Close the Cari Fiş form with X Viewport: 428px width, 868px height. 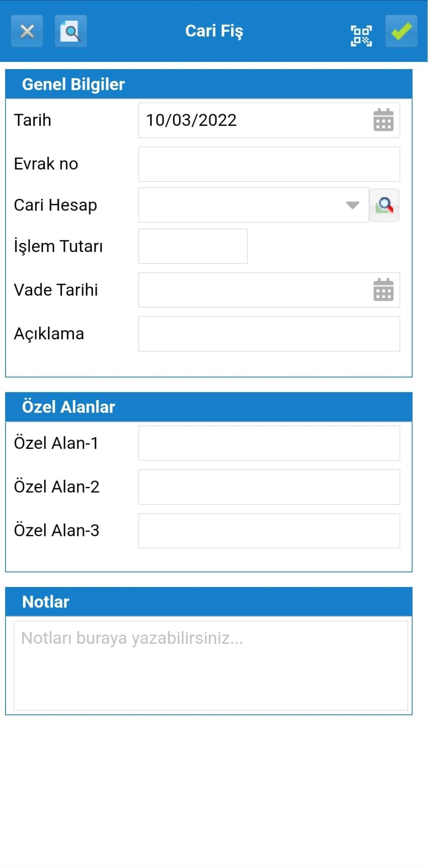pos(27,31)
